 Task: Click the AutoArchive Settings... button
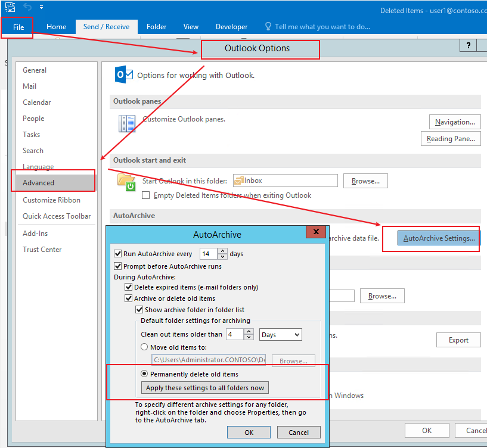[x=439, y=238]
